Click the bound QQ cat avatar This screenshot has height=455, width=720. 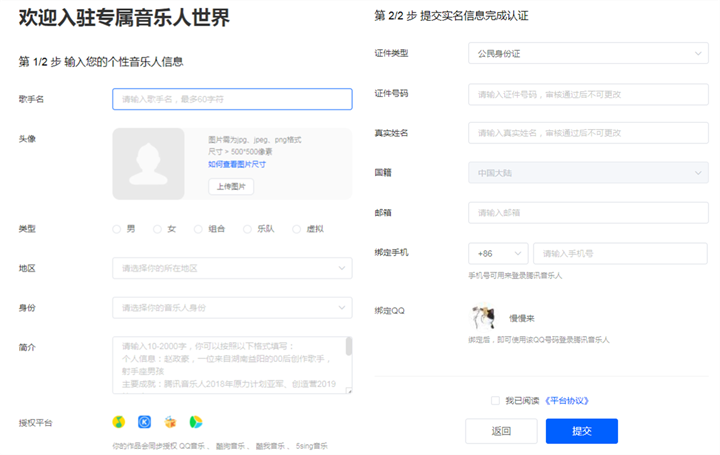483,317
